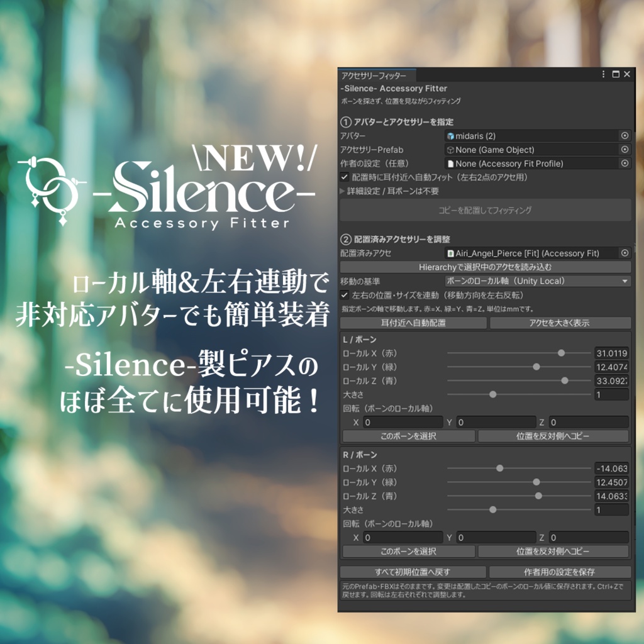Click L bone ローカル Z value 33.092
The width and height of the screenshot is (644, 644).
click(611, 380)
